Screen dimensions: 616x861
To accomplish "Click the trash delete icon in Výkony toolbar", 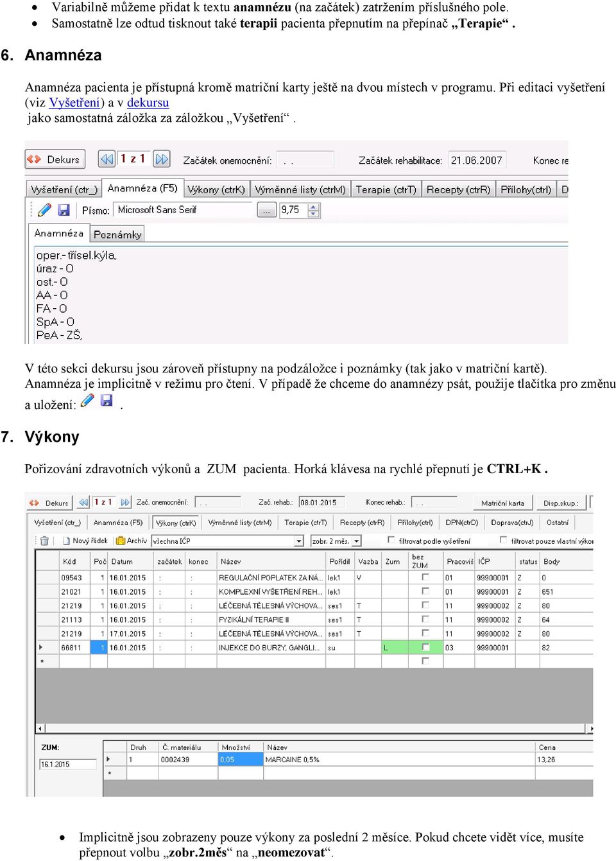I will coord(44,541).
